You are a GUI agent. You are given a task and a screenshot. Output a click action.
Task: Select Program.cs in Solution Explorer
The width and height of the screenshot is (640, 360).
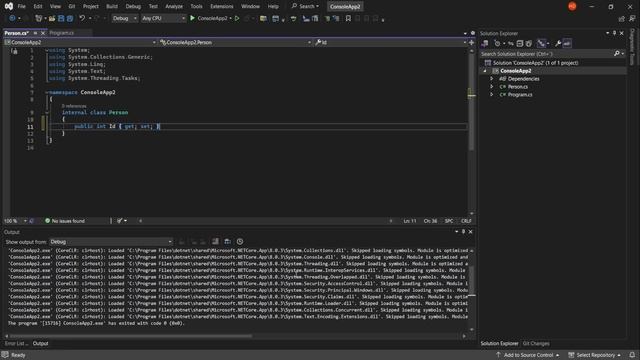(x=520, y=95)
